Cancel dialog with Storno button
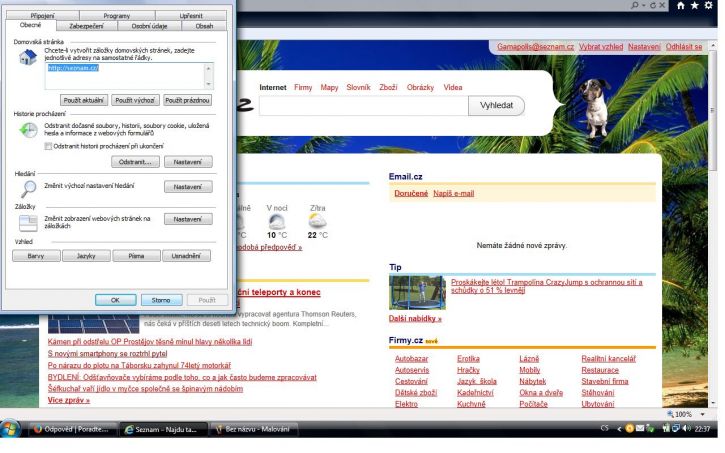The image size is (725, 453). coord(161,300)
